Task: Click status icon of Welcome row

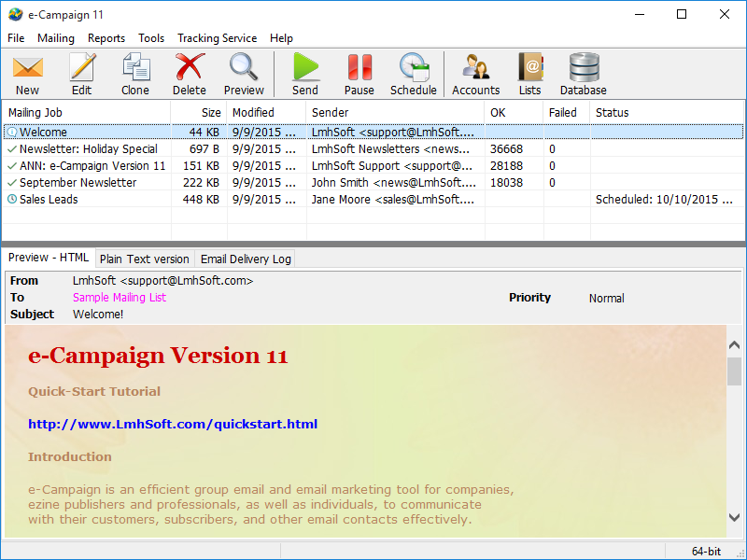Action: pyautogui.click(x=12, y=132)
